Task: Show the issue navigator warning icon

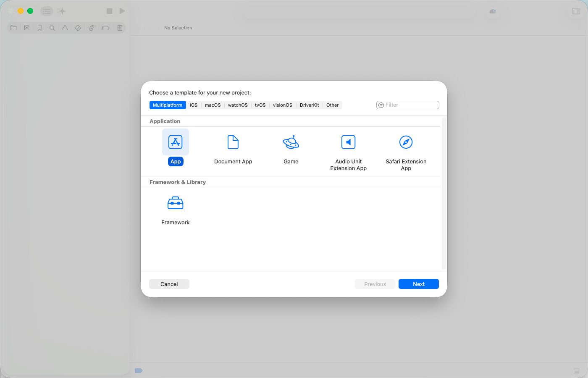Action: pos(65,28)
